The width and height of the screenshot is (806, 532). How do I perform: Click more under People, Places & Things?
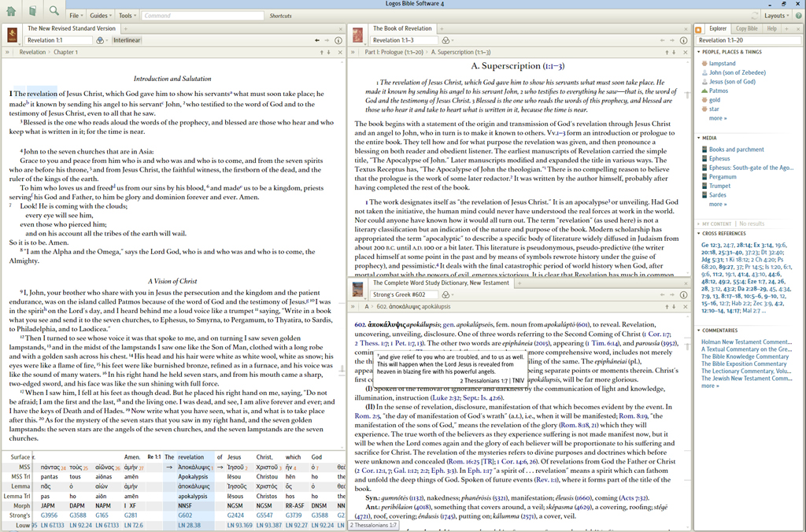click(718, 118)
